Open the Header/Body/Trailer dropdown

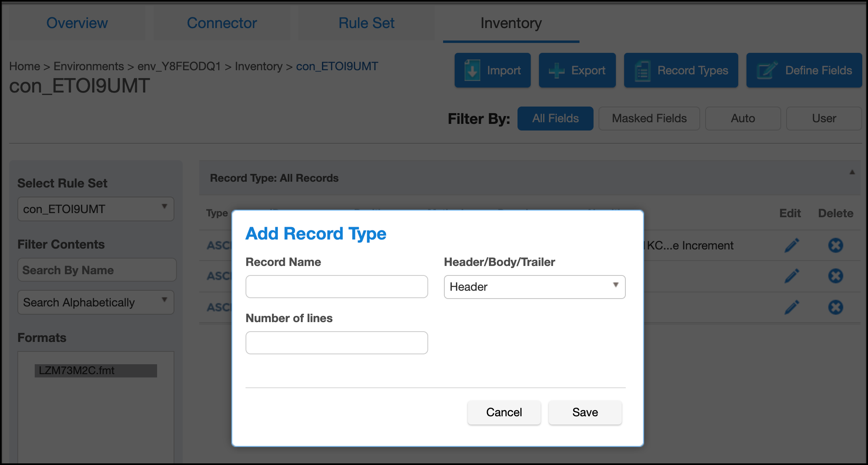coord(534,287)
